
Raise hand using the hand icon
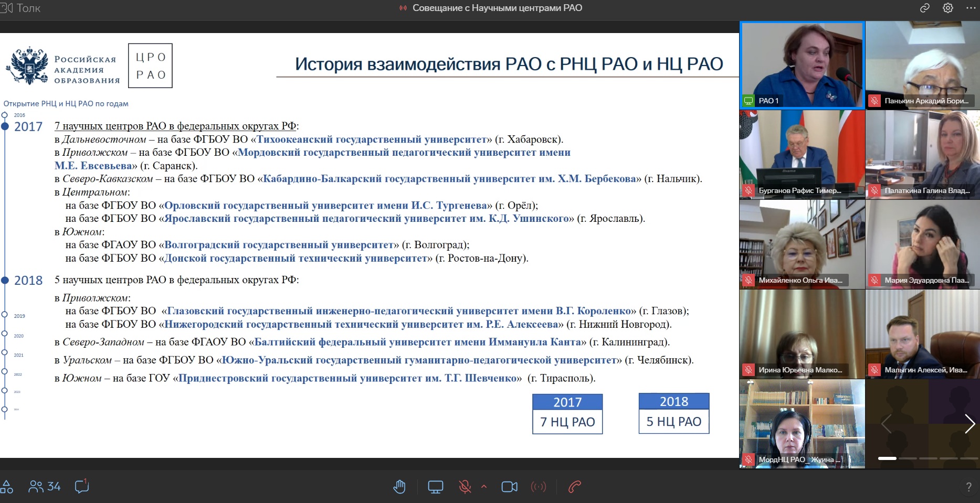click(399, 487)
